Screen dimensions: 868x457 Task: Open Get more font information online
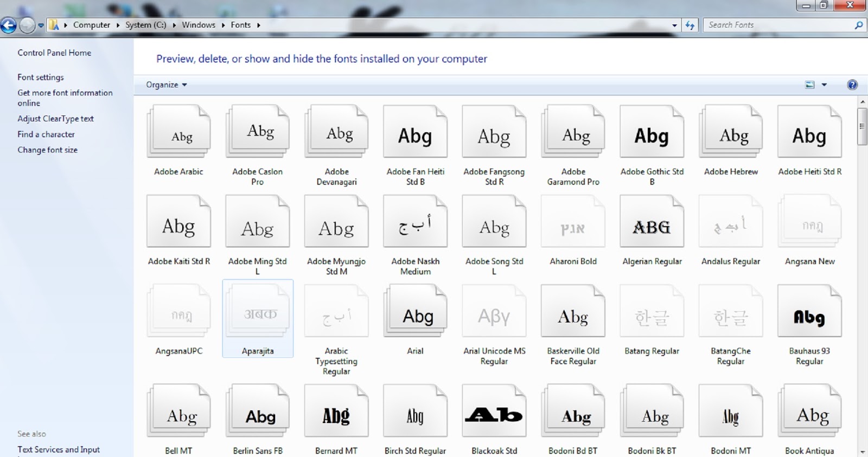pos(65,98)
